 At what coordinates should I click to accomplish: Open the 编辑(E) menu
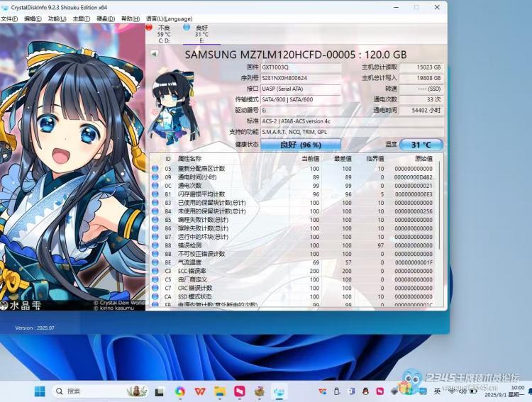33,18
